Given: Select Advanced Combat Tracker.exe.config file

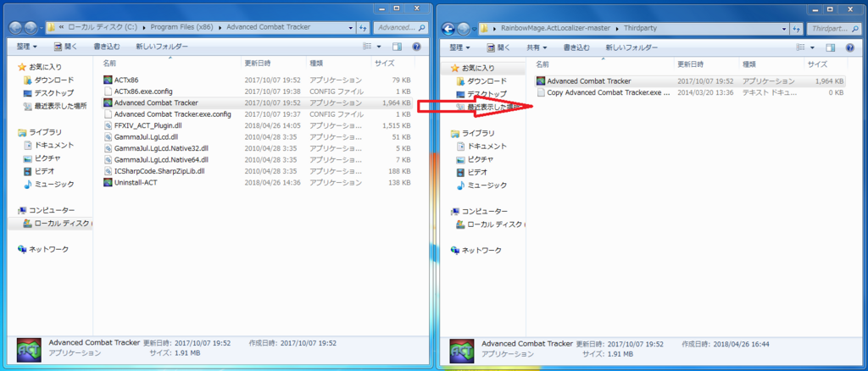Looking at the screenshot, I should 173,114.
